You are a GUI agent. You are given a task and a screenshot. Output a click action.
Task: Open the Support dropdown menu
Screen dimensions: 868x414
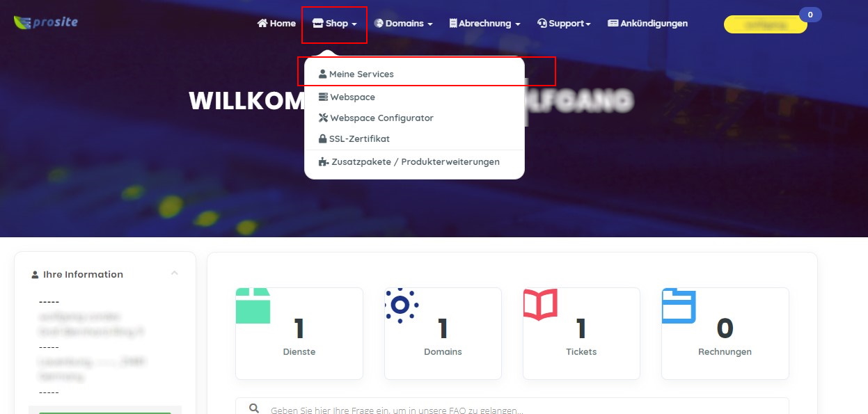tap(564, 24)
